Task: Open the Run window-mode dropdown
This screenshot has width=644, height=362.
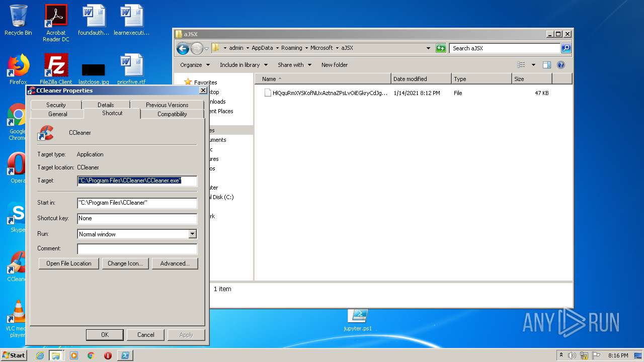Action: (192, 234)
